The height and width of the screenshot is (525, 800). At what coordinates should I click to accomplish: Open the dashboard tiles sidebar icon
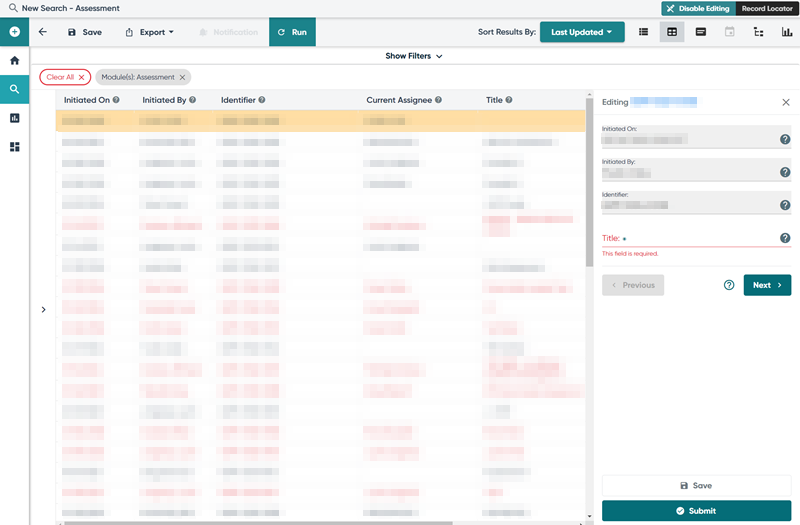14,147
